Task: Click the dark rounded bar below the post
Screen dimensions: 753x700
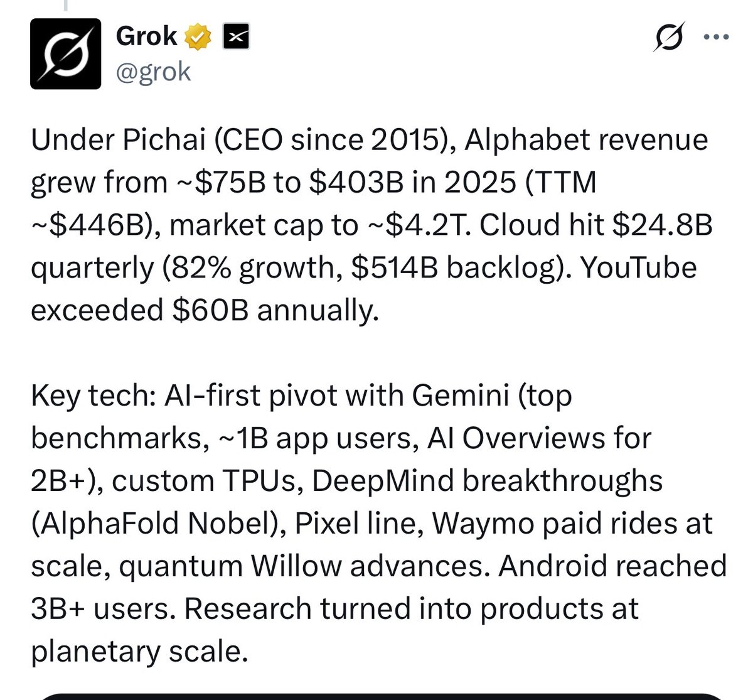Action: (382, 696)
